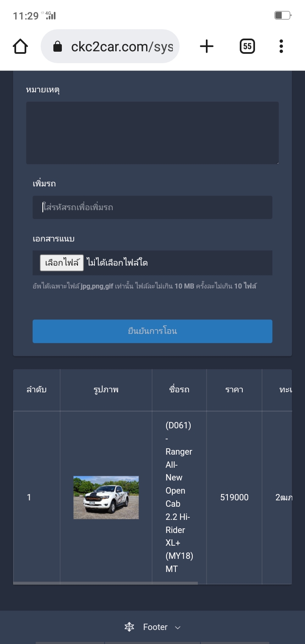Click the padlock site security icon

tap(58, 46)
